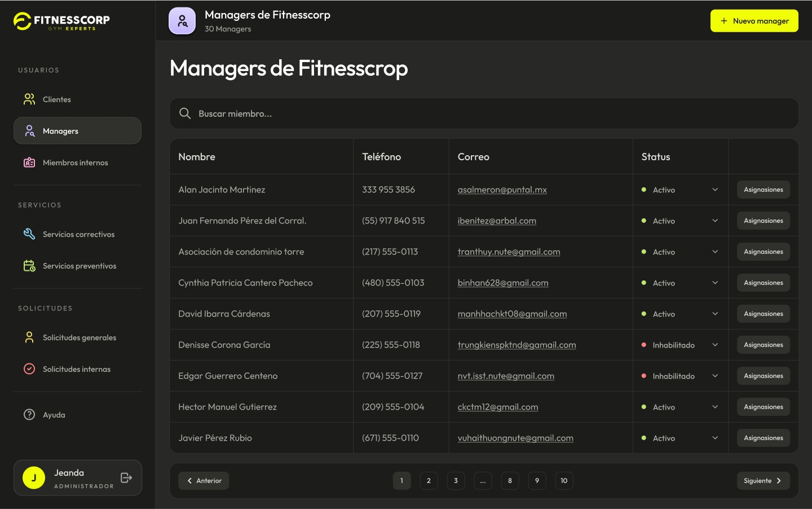Image resolution: width=812 pixels, height=509 pixels.
Task: Click the Clientes users icon in sidebar
Action: click(29, 99)
